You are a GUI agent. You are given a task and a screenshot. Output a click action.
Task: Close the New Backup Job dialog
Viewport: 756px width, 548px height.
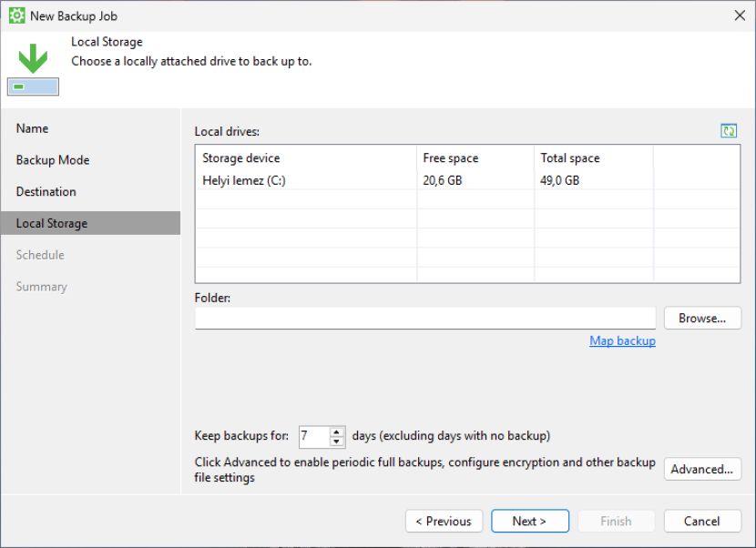(740, 15)
